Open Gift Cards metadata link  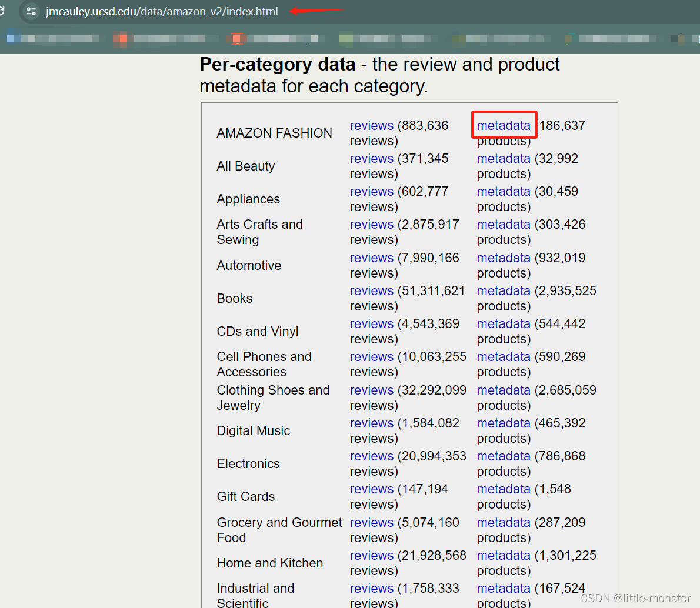point(503,489)
